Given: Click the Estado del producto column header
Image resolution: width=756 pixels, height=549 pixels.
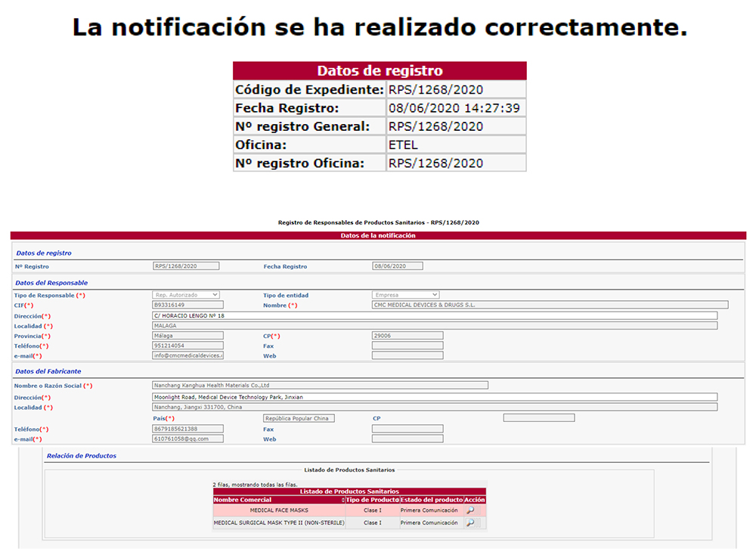Looking at the screenshot, I should (x=431, y=500).
